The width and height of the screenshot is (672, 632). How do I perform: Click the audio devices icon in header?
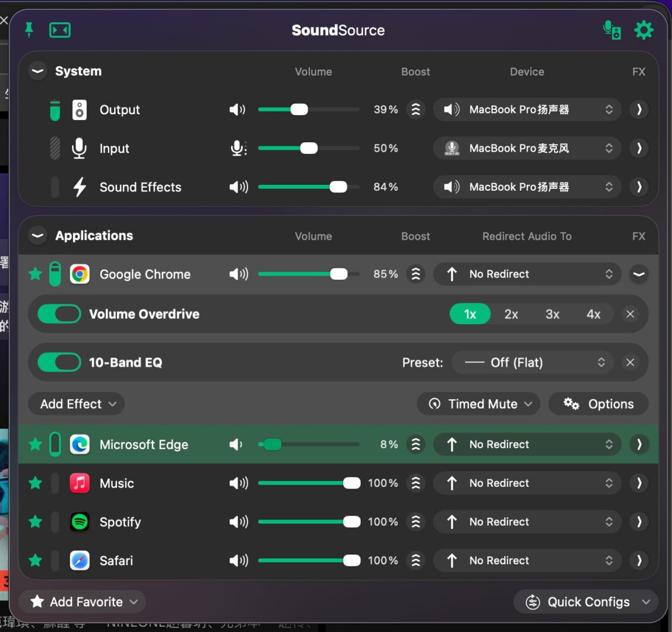click(612, 30)
